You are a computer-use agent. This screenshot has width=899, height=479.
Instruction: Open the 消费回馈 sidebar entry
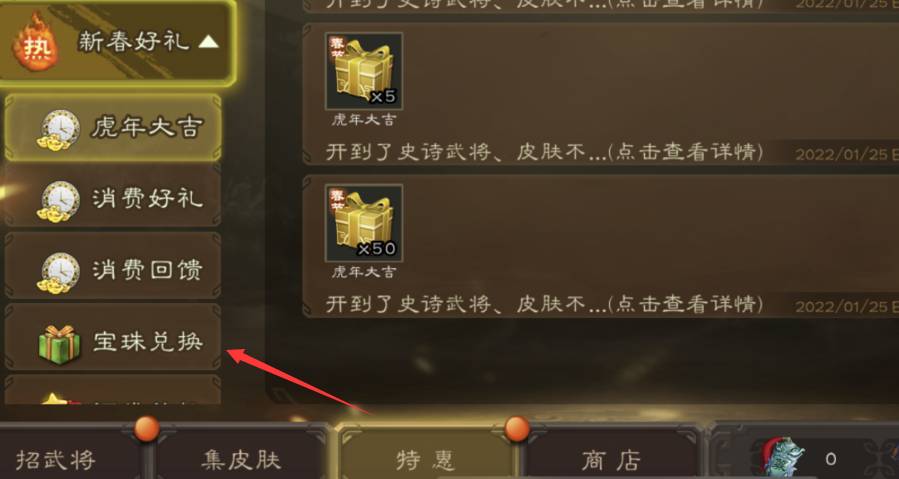(x=113, y=268)
